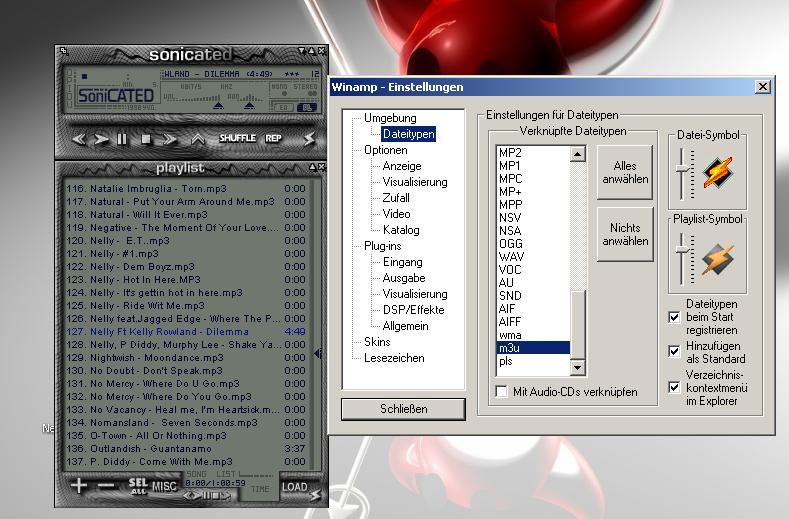Click the 'Nichts anwählen' button
Viewport: 789px width, 519px height.
click(x=625, y=234)
